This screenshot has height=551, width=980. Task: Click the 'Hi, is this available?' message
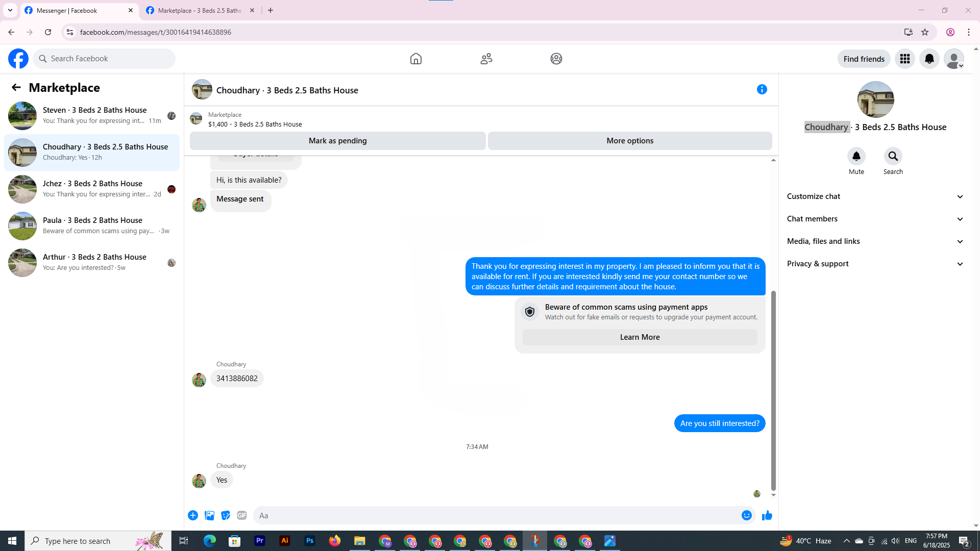click(x=249, y=180)
